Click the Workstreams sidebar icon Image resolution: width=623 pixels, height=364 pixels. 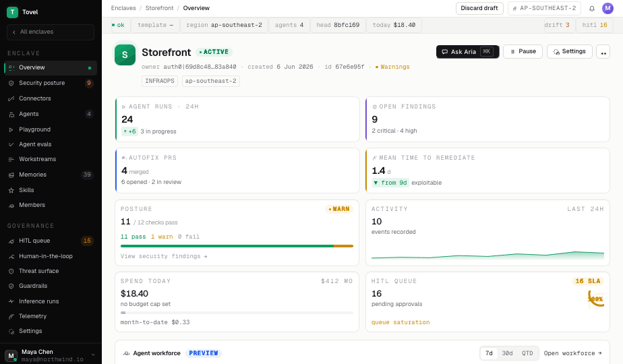11,159
